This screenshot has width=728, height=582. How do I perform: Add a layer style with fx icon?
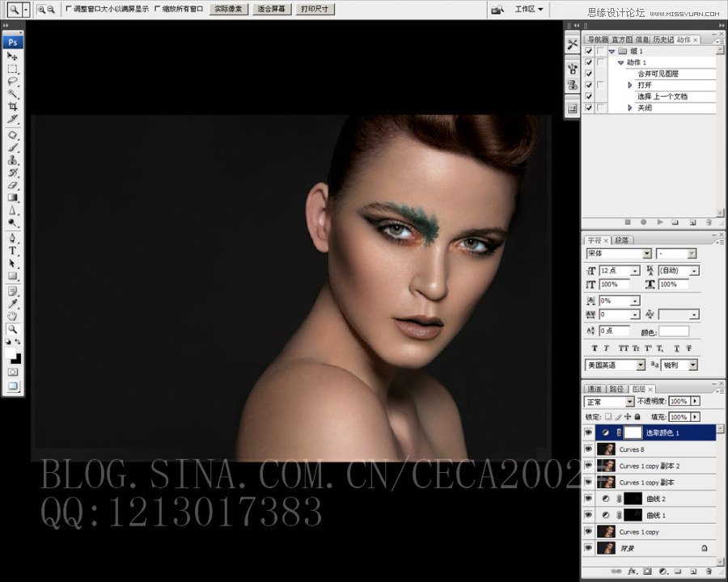(x=632, y=571)
